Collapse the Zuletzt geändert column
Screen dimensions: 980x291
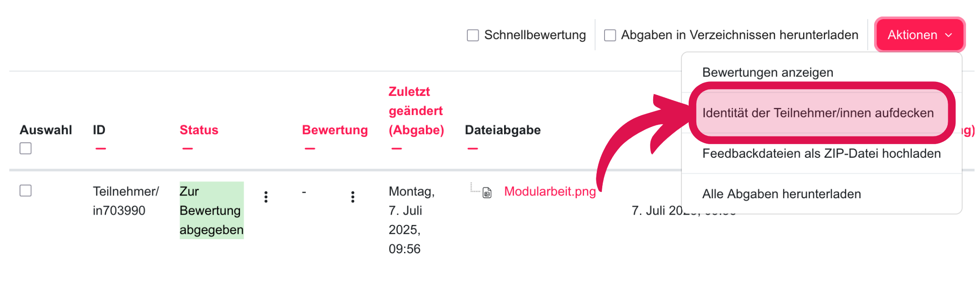pos(396,149)
